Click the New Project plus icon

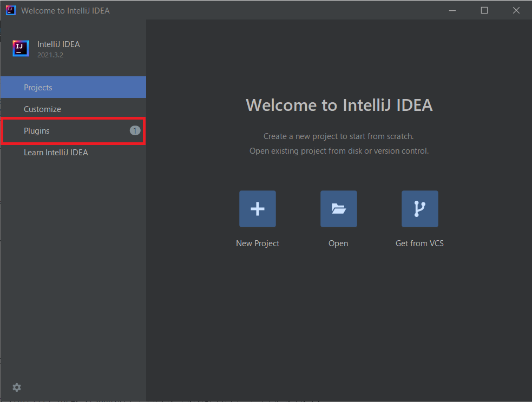pos(258,209)
